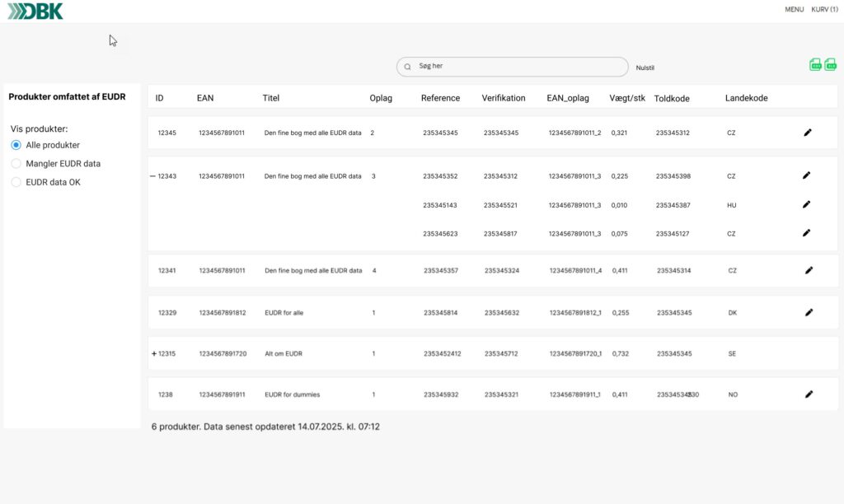The width and height of the screenshot is (844, 504).
Task: Click the magnifying glass in search bar
Action: pyautogui.click(x=407, y=67)
